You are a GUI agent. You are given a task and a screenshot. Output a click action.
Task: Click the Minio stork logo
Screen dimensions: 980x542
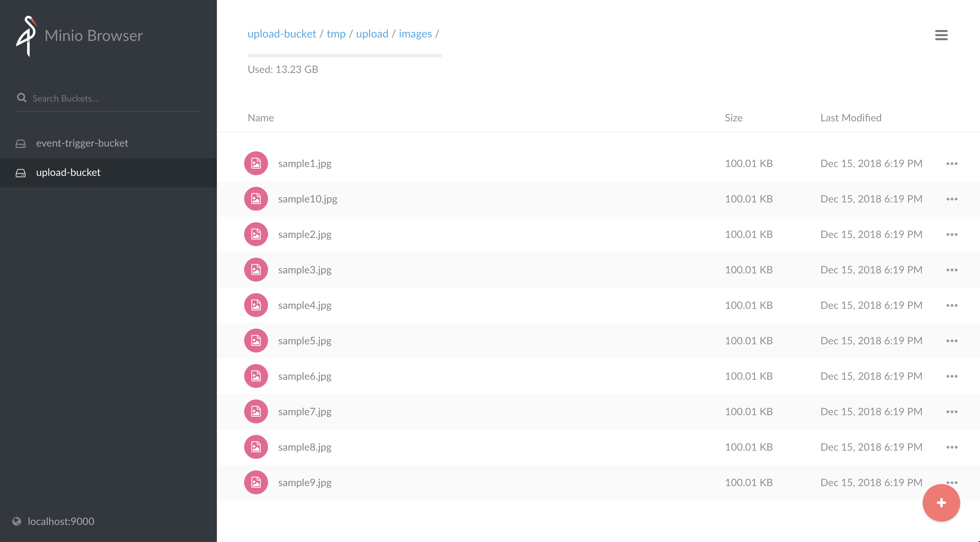click(x=26, y=36)
